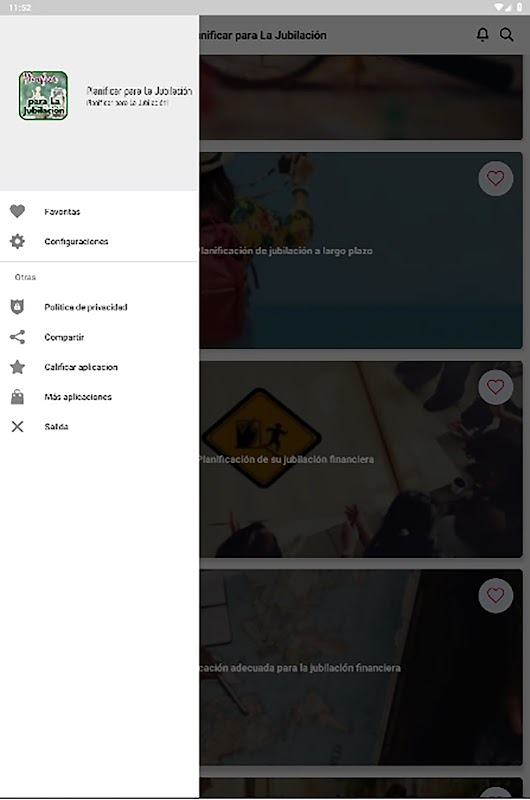530x800 pixels.
Task: Favorite the jubilación financiera planning card
Action: coord(495,387)
